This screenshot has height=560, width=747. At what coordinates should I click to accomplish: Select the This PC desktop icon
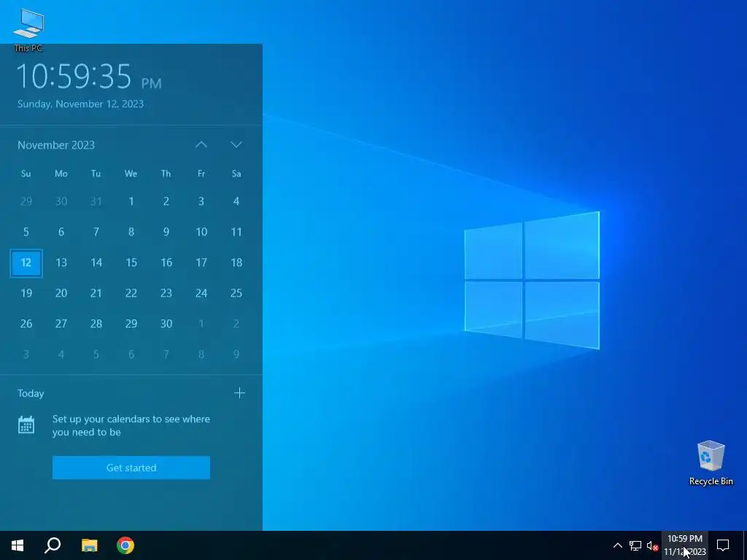coord(28,29)
